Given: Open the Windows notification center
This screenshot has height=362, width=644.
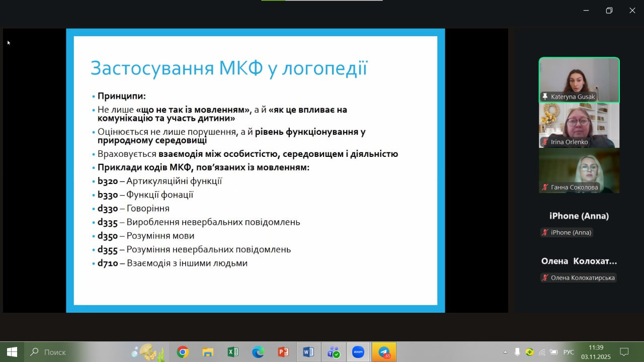Looking at the screenshot, I should (x=624, y=352).
